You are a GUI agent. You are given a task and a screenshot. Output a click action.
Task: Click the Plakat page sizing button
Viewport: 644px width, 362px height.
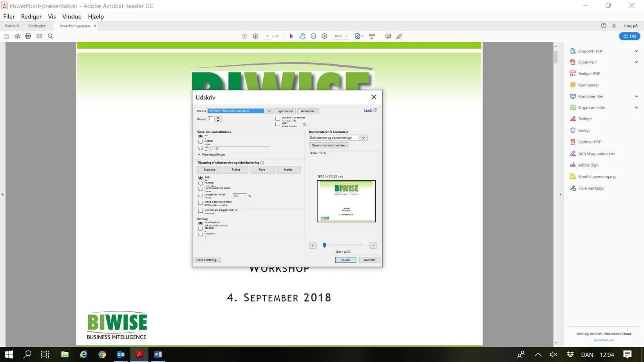pyautogui.click(x=236, y=170)
